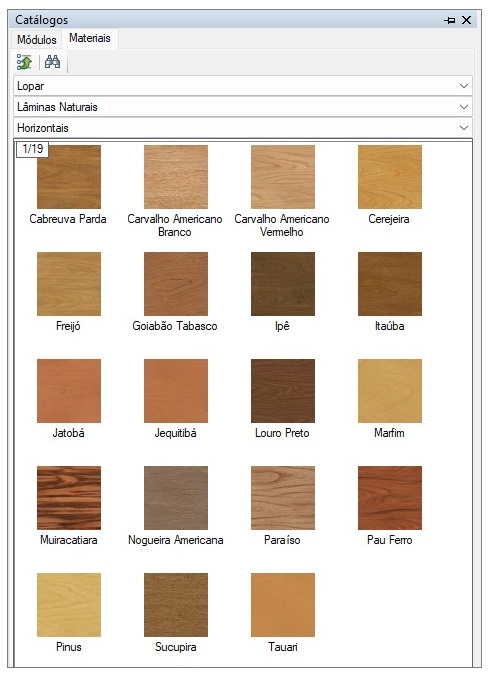The height and width of the screenshot is (674, 490).
Task: Select the Pinus light wood material
Action: 69,605
